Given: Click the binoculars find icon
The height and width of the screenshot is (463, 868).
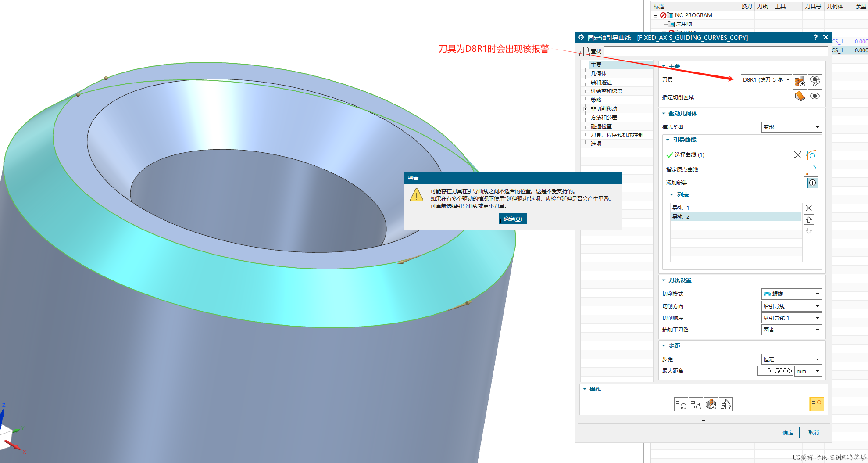Looking at the screenshot, I should click(585, 51).
